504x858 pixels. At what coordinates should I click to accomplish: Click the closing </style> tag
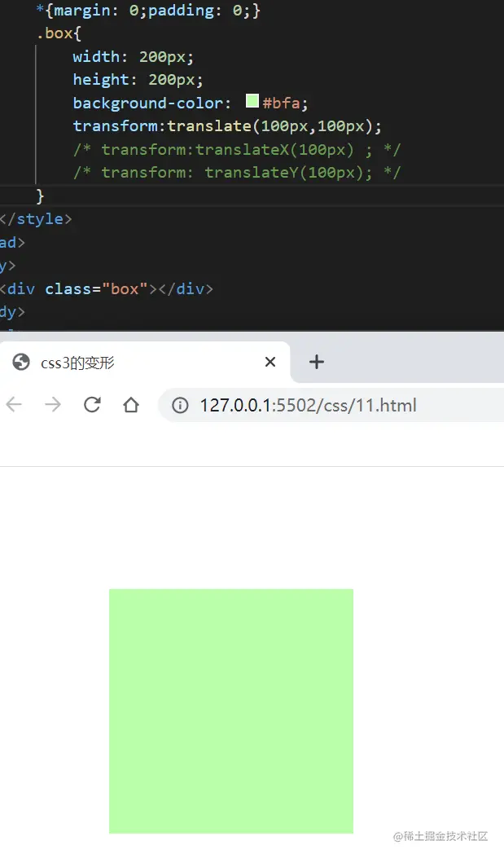coord(36,219)
